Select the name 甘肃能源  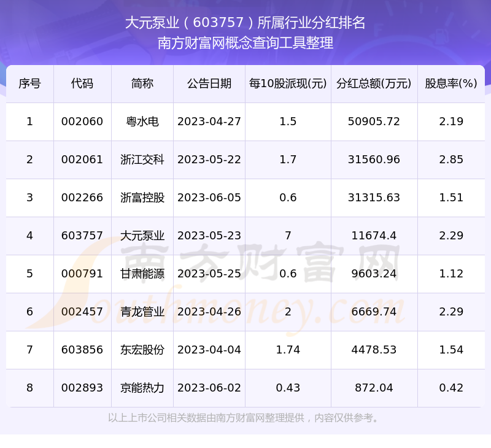coord(142,274)
